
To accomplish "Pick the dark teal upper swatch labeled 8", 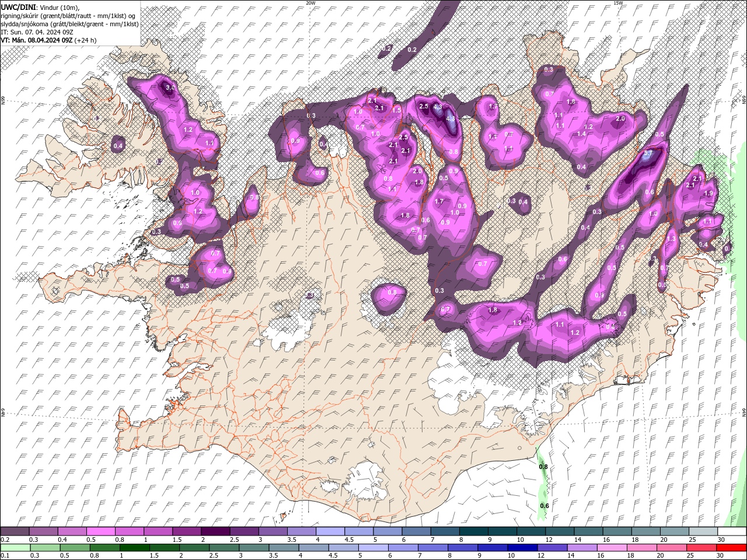I will (474, 531).
